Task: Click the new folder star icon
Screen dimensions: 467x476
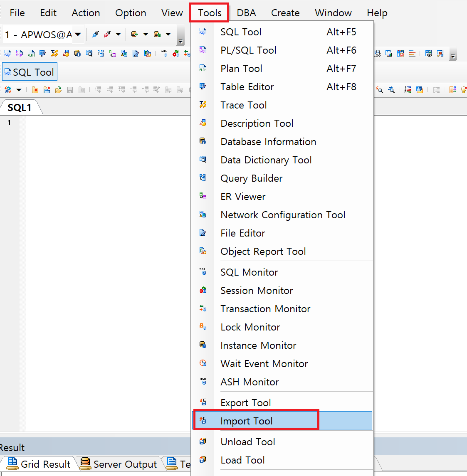Action: pyautogui.click(x=35, y=90)
